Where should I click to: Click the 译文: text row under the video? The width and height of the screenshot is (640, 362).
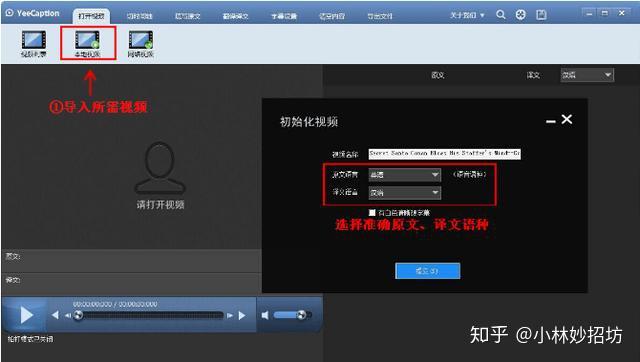point(131,284)
